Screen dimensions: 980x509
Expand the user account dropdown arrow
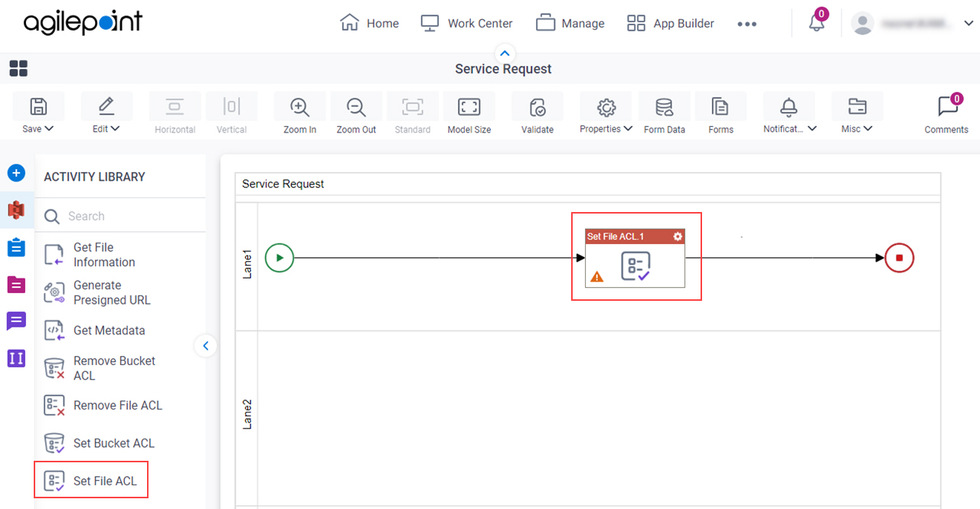tap(968, 24)
